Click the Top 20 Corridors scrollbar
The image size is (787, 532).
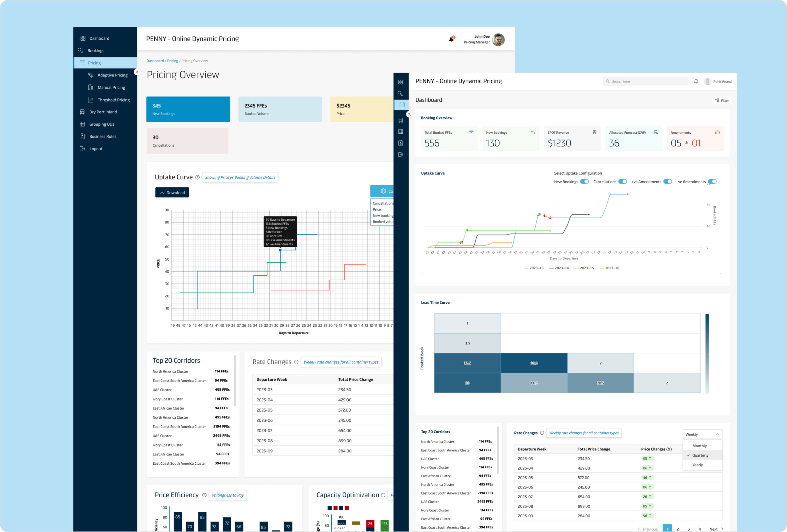click(235, 381)
